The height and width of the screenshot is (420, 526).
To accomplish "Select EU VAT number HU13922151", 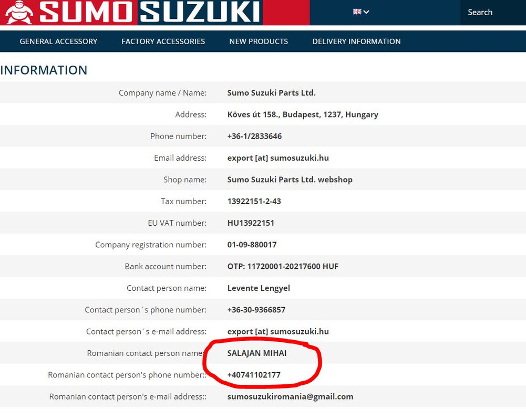I will click(x=251, y=223).
